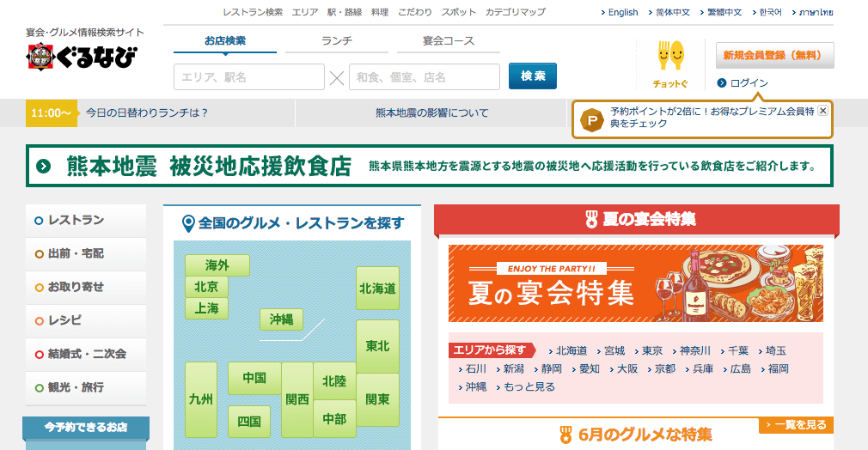The image size is (868, 450).
Task: Click the premium P medal icon
Action: coord(592,119)
